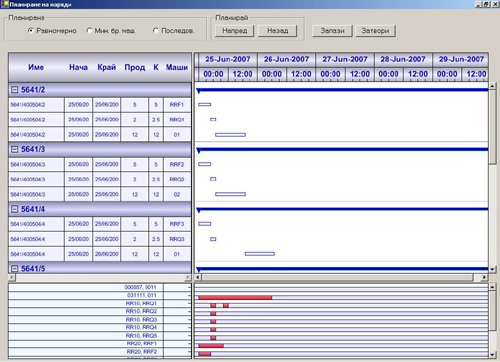Click the Gantt chart vertical scrollbar thumb
The height and width of the screenshot is (362, 500).
tap(492, 127)
